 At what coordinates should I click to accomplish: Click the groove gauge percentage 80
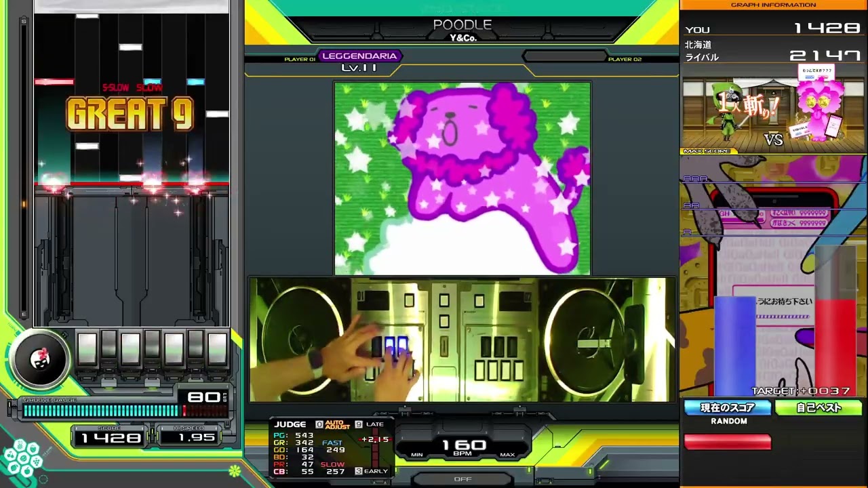pyautogui.click(x=204, y=397)
